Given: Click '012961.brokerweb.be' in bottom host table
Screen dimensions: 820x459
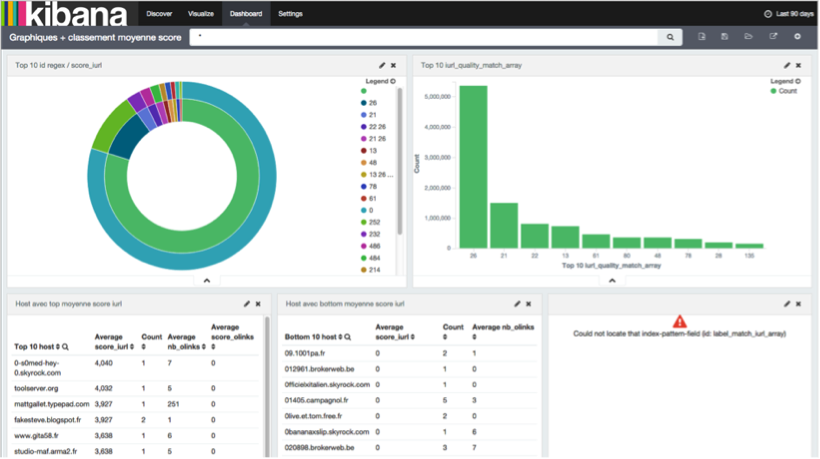Looking at the screenshot, I should click(320, 369).
